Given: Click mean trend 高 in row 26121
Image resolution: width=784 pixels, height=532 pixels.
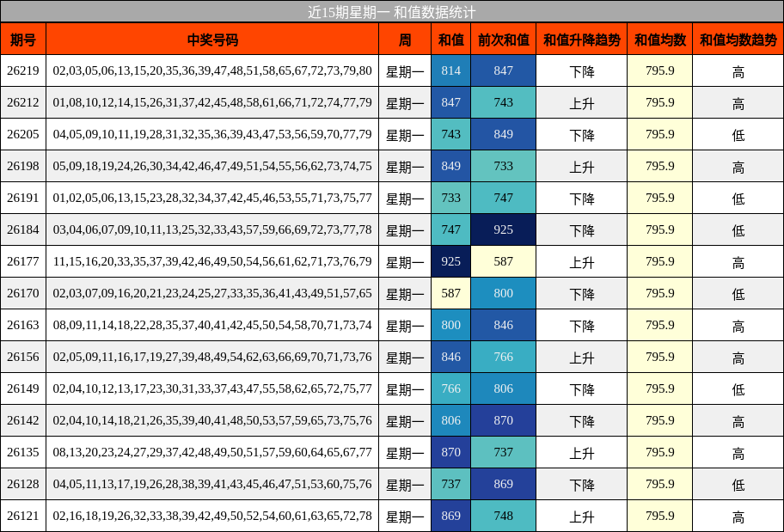Looking at the screenshot, I should point(738,516).
